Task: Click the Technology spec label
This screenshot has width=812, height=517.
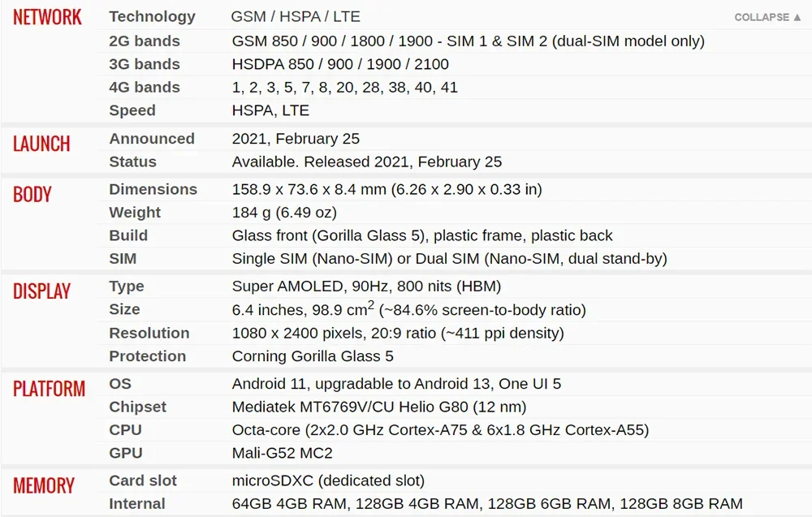Action: (152, 16)
